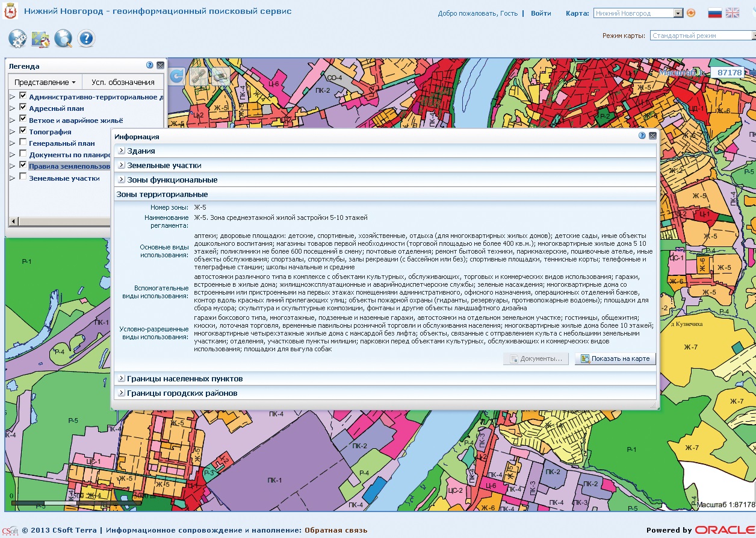Image resolution: width=756 pixels, height=538 pixels.
Task: Expand the Ветхое и аварийное жильё node
Action: 13,120
